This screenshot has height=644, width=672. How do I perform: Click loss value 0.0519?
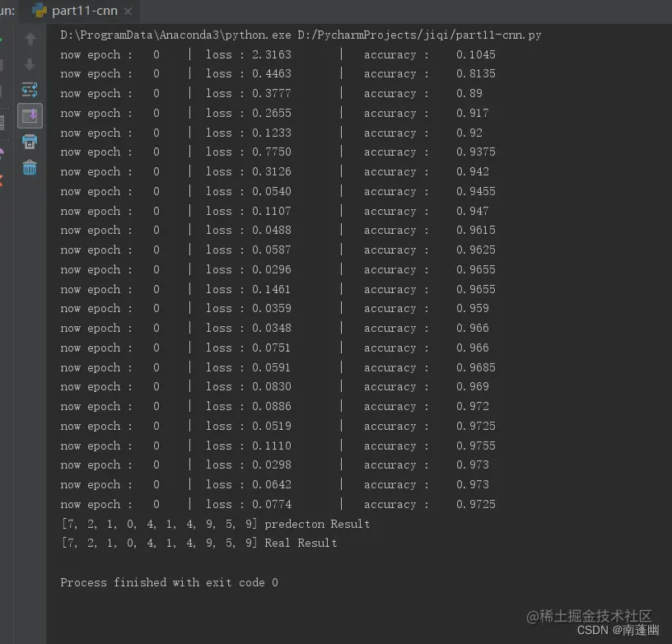(272, 426)
